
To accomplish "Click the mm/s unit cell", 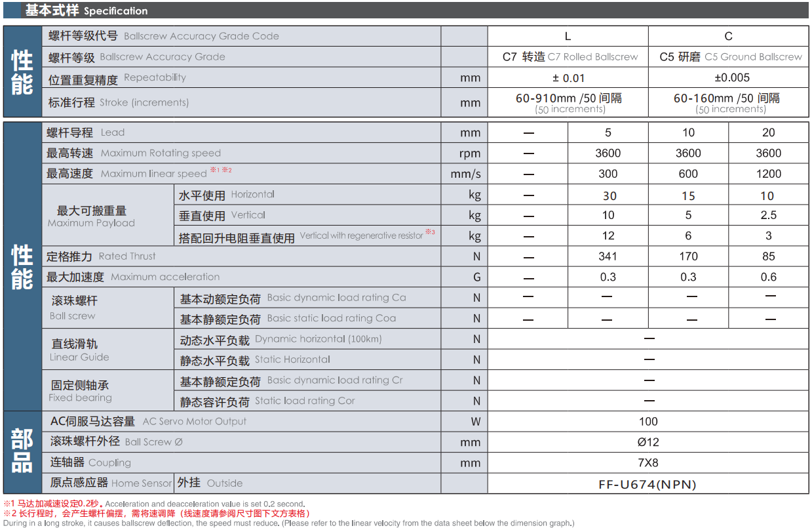I will pyautogui.click(x=464, y=174).
